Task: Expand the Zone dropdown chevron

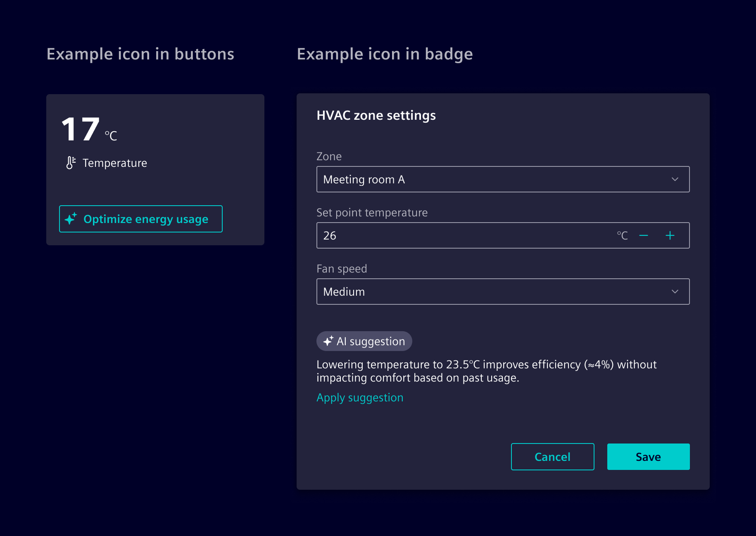Action: point(675,179)
